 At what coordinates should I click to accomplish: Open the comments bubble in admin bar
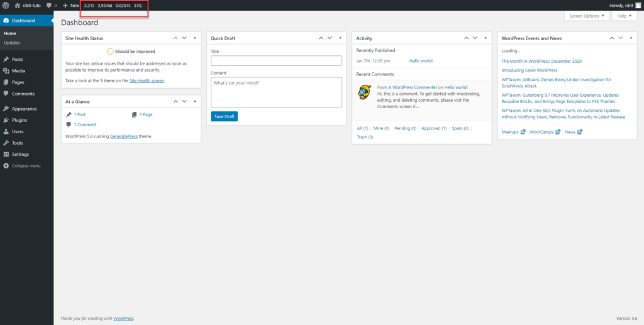point(49,5)
